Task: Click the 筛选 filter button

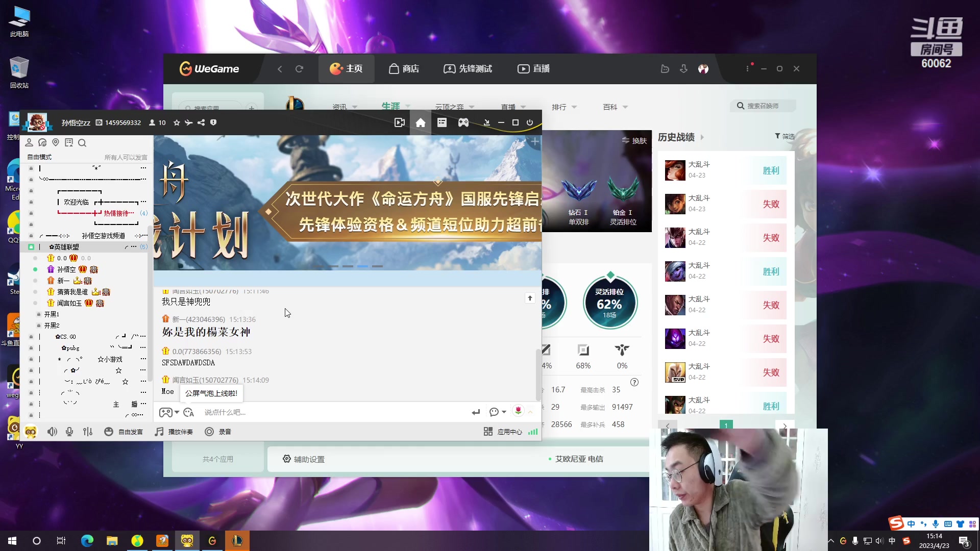Action: tap(785, 136)
